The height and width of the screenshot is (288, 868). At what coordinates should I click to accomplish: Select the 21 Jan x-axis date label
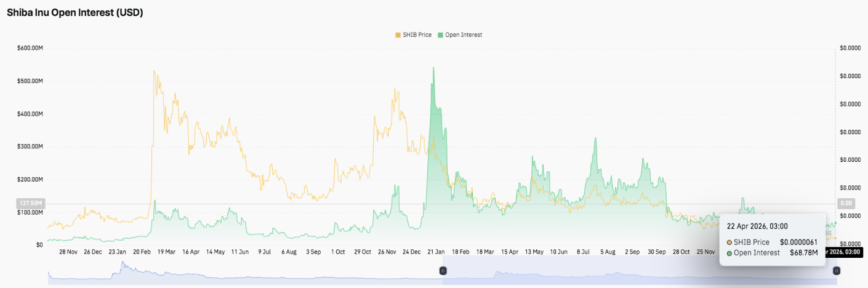[x=436, y=252]
